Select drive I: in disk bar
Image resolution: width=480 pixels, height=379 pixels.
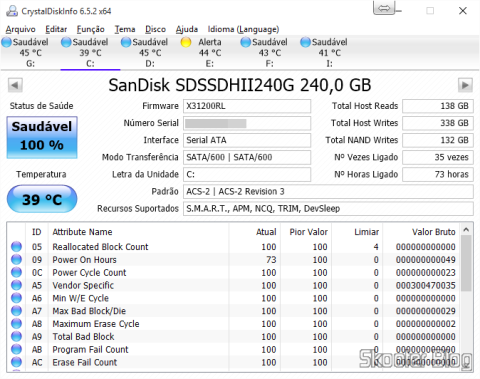pyautogui.click(x=329, y=53)
